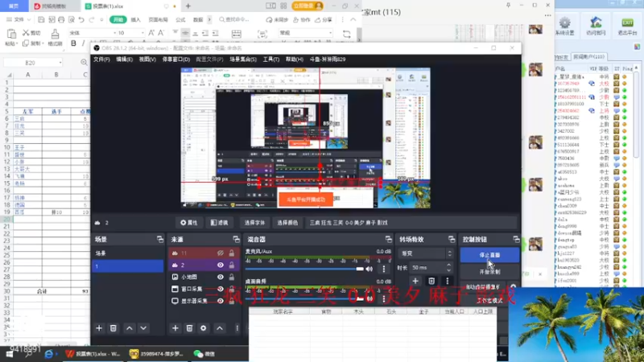
Task: Remove selected source with trash icon
Action: 189,328
